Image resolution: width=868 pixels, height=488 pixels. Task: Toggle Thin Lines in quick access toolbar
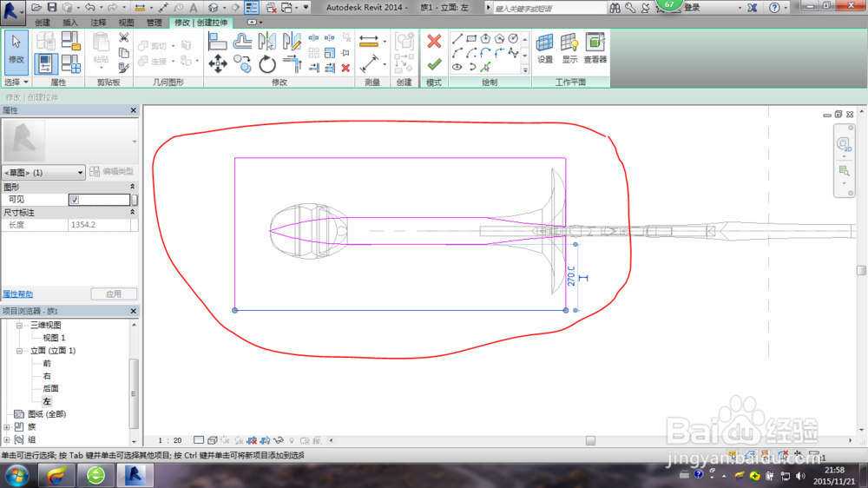[252, 7]
